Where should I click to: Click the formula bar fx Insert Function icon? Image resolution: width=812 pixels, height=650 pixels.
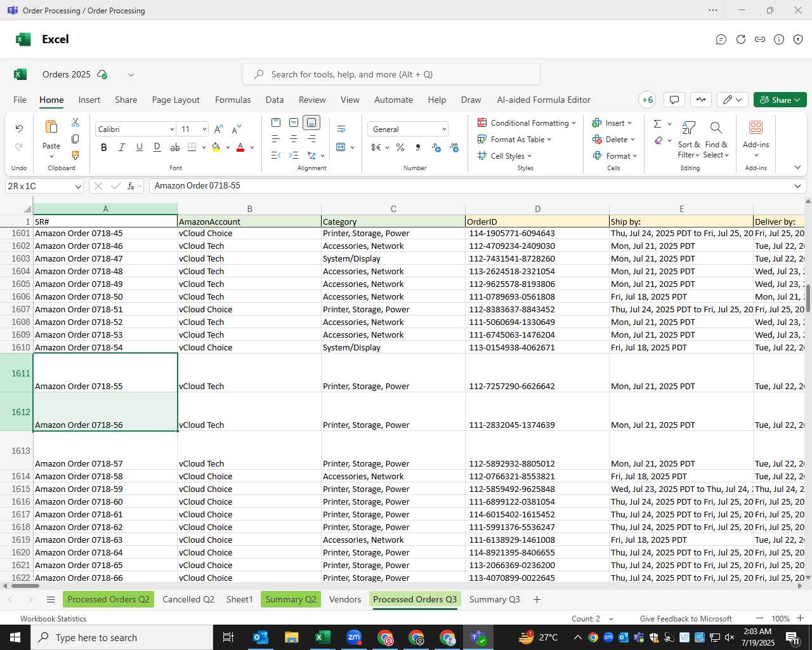[131, 186]
